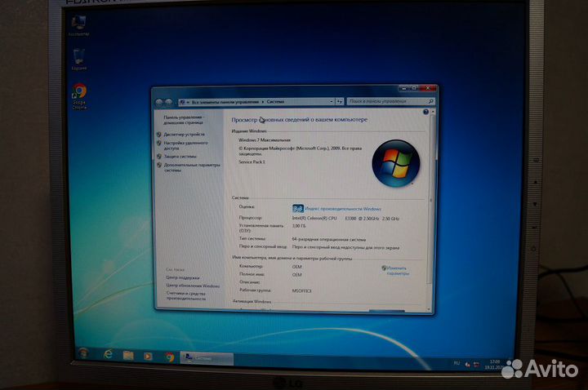This screenshot has width=588, height=390.
Task: Click the RU language indicator in tray
Action: (x=457, y=363)
